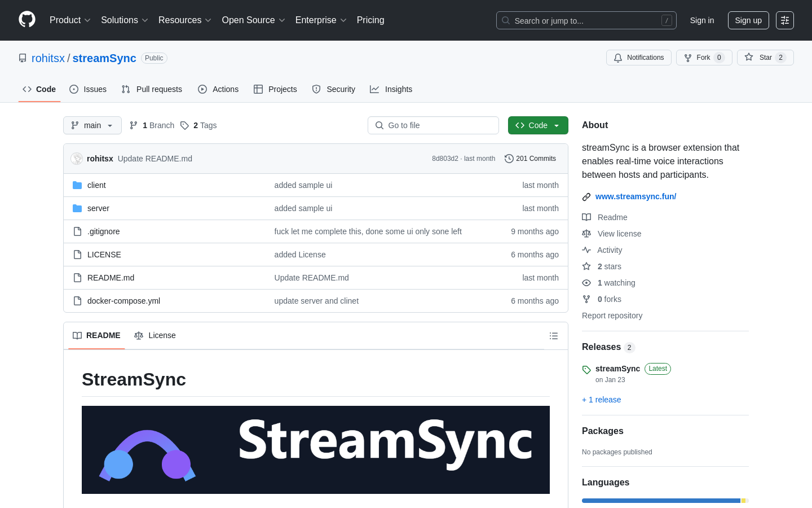
Task: Open the GitHub home logo
Action: [27, 19]
